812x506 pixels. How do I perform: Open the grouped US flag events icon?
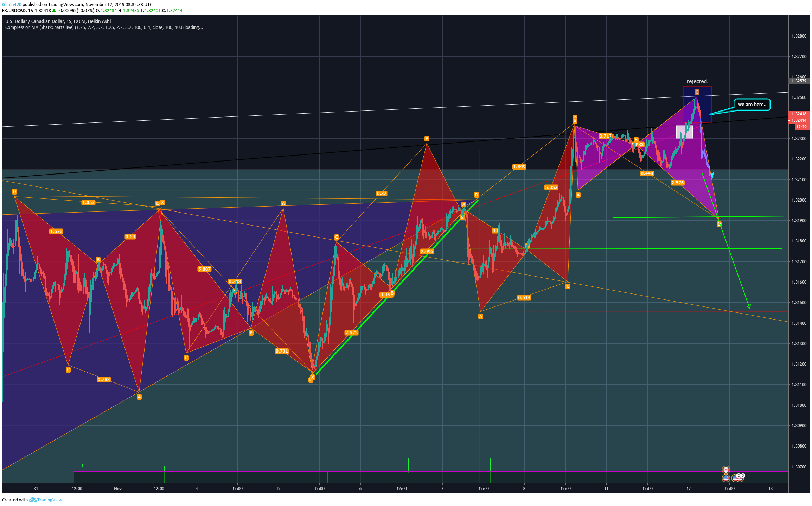pos(737,477)
